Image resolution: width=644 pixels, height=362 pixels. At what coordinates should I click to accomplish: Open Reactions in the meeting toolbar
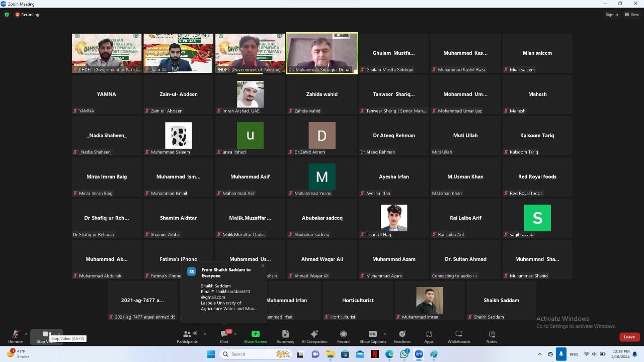[402, 336]
